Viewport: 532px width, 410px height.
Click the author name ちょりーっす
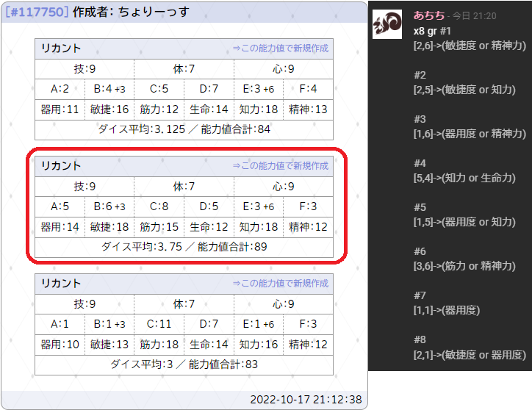point(153,12)
